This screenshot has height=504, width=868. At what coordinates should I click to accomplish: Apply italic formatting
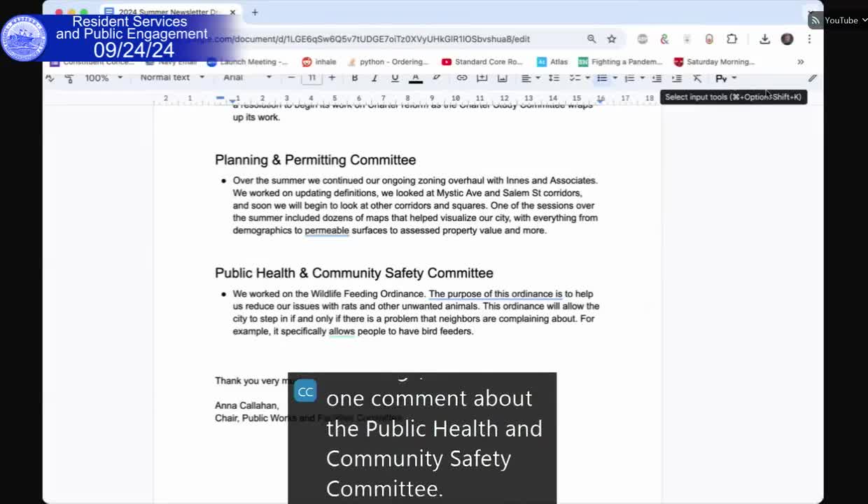pyautogui.click(x=374, y=78)
